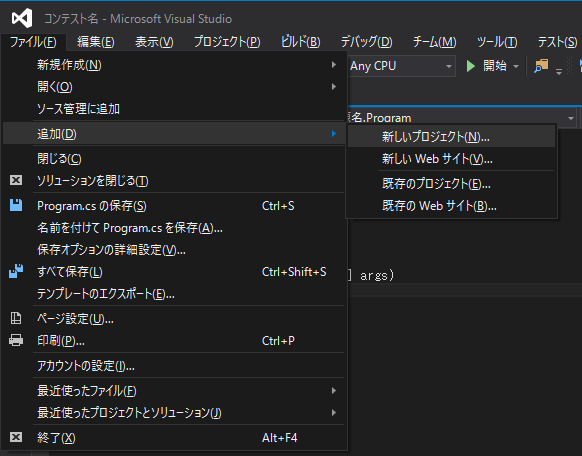Choose すべて保存(L)
The width and height of the screenshot is (582, 456).
tap(173, 272)
